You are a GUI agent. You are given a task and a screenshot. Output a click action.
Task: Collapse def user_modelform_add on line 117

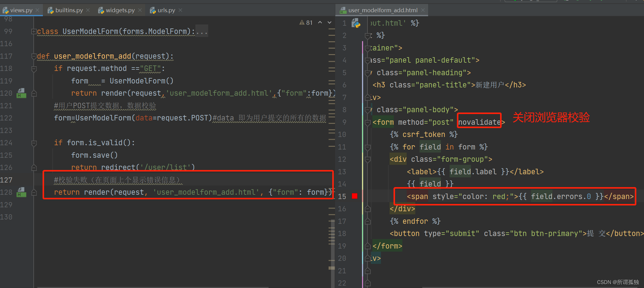pyautogui.click(x=34, y=56)
